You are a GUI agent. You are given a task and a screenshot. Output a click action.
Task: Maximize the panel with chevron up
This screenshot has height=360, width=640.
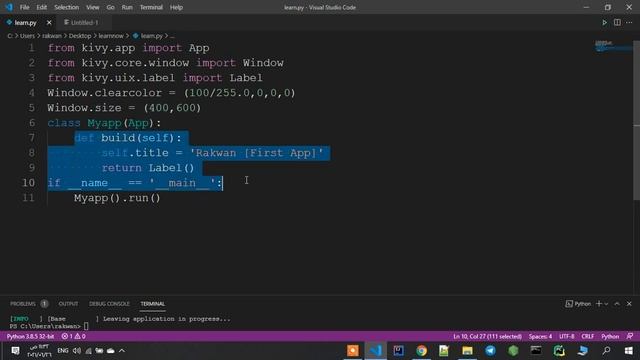(x=617, y=304)
